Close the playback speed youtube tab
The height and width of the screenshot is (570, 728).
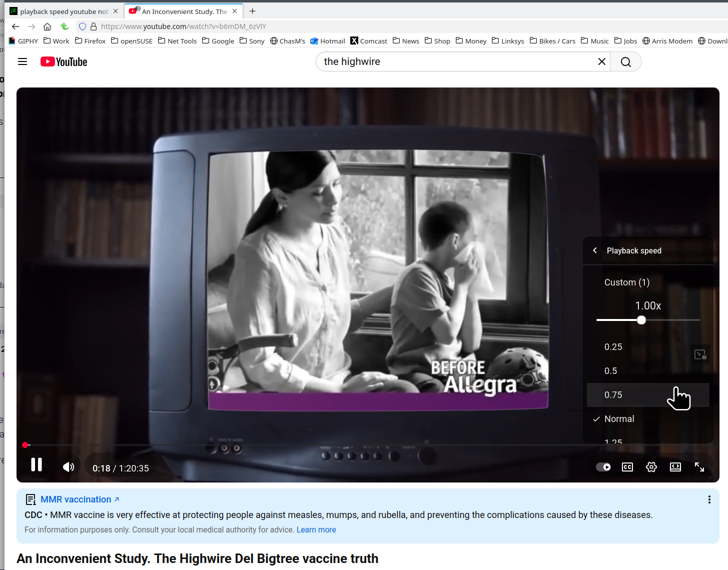click(116, 11)
